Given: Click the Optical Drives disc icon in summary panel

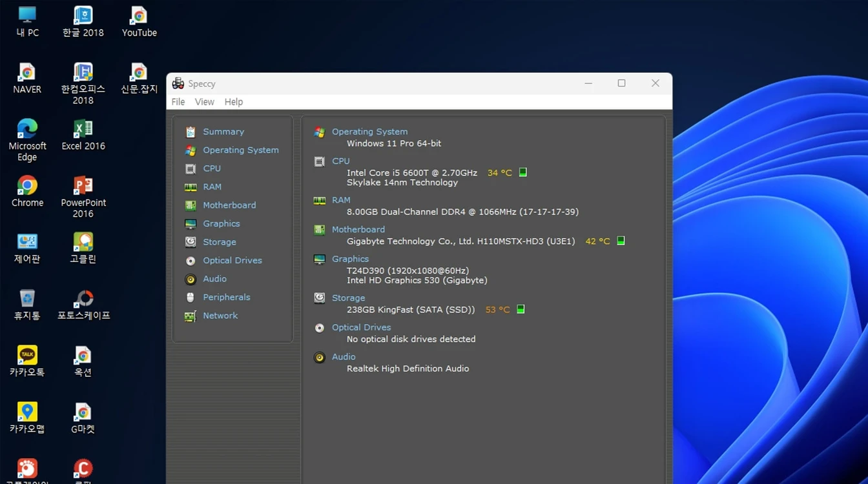Looking at the screenshot, I should click(319, 328).
